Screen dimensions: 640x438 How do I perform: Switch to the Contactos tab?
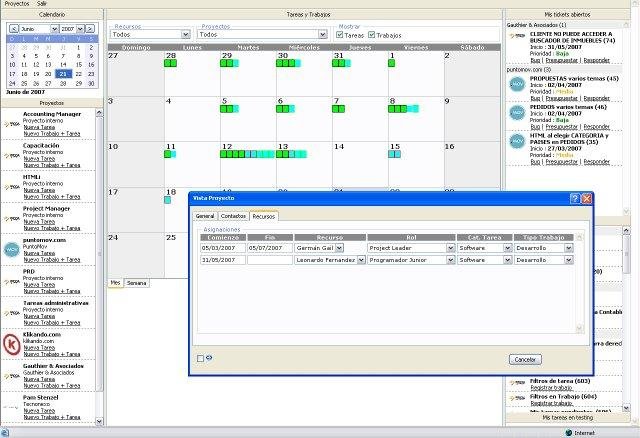(x=233, y=216)
